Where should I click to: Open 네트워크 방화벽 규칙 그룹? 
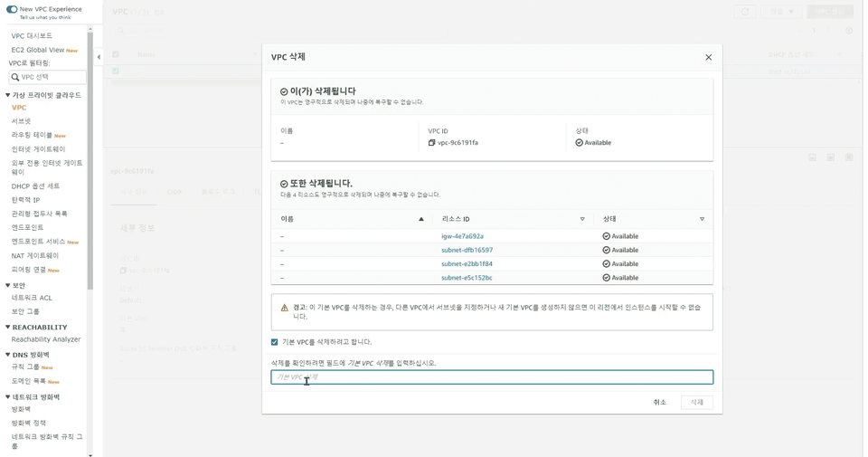[x=47, y=442]
